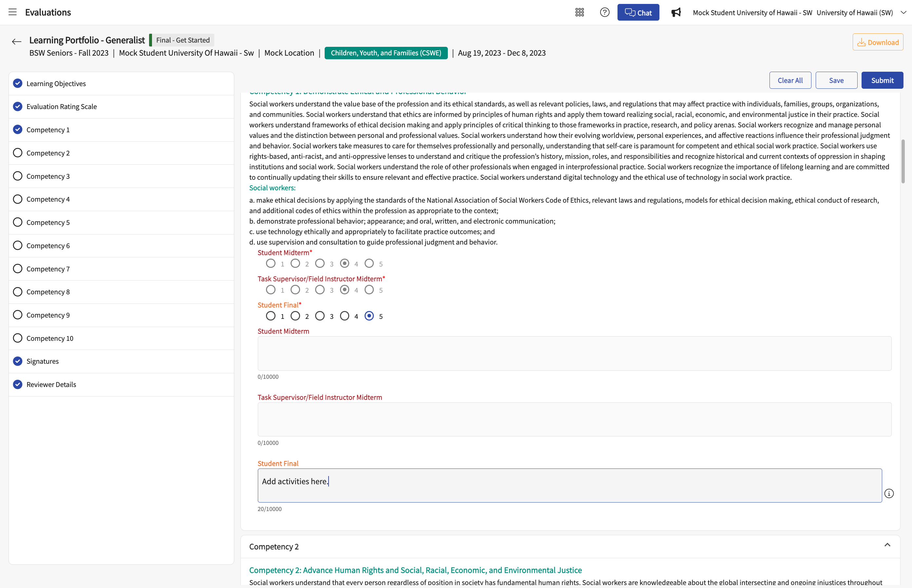This screenshot has width=912, height=588.
Task: Select rating 4 for Student Final
Action: click(344, 316)
